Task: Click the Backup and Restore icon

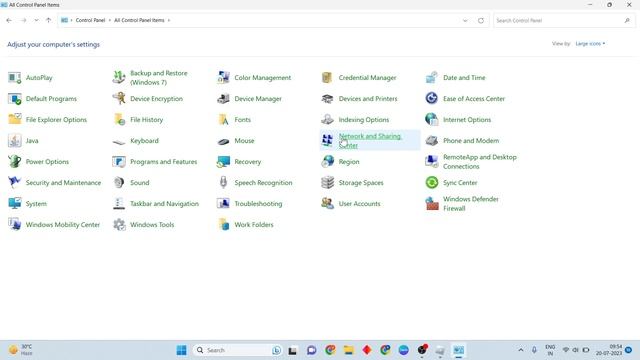Action: tap(119, 78)
